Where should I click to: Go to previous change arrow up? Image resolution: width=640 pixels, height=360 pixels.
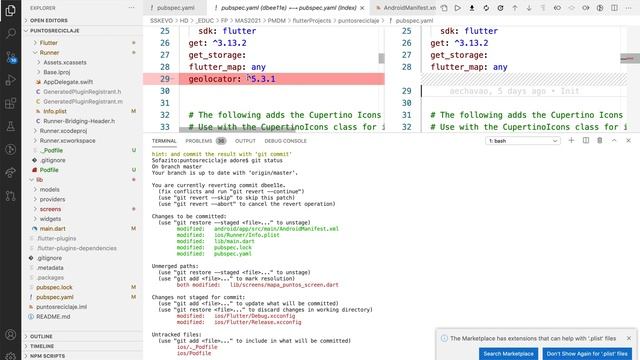(515, 8)
